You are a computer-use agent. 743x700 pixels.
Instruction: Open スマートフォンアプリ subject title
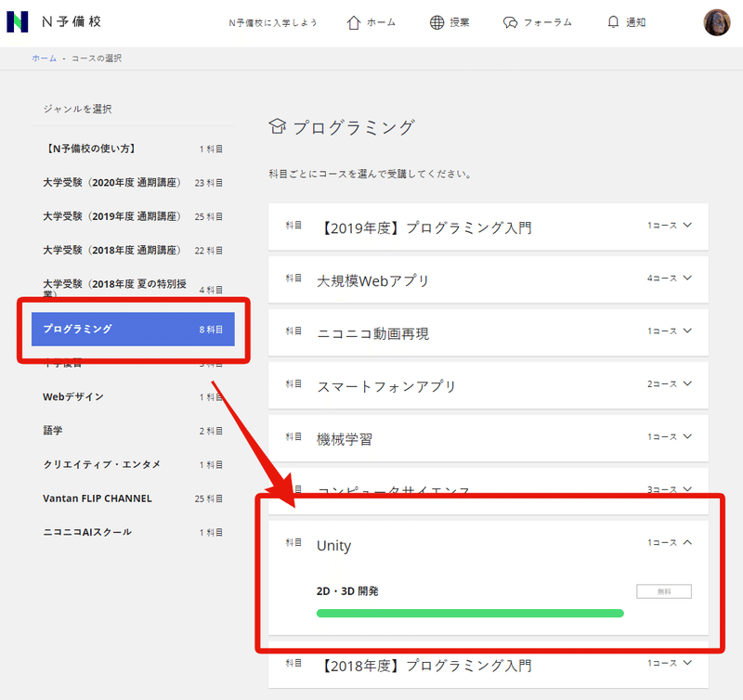[x=385, y=386]
